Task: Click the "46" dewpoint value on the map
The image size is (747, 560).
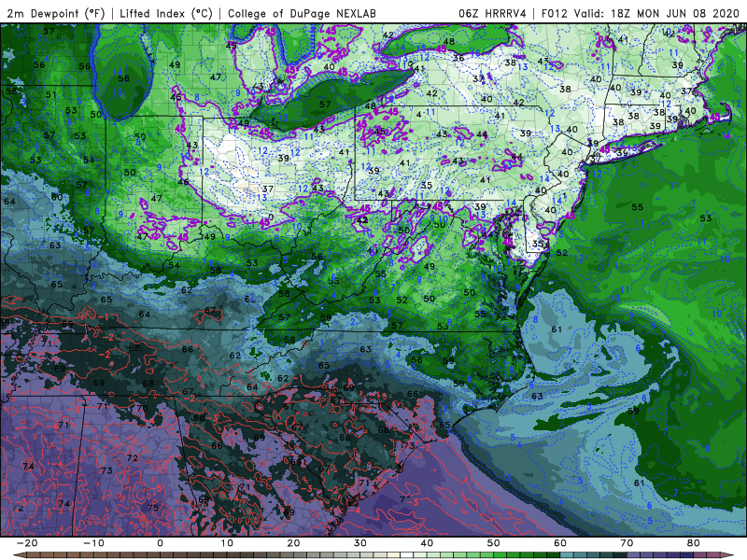Action: pos(183,181)
